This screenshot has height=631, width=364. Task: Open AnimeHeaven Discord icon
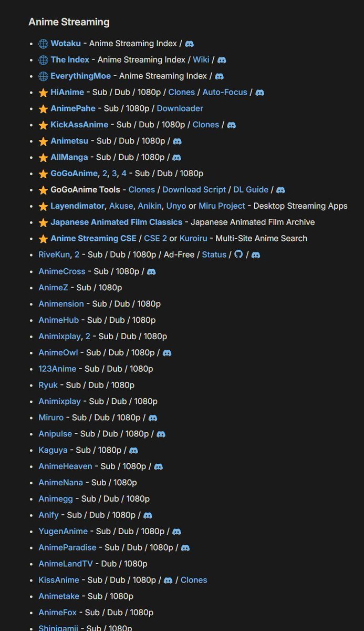click(159, 467)
